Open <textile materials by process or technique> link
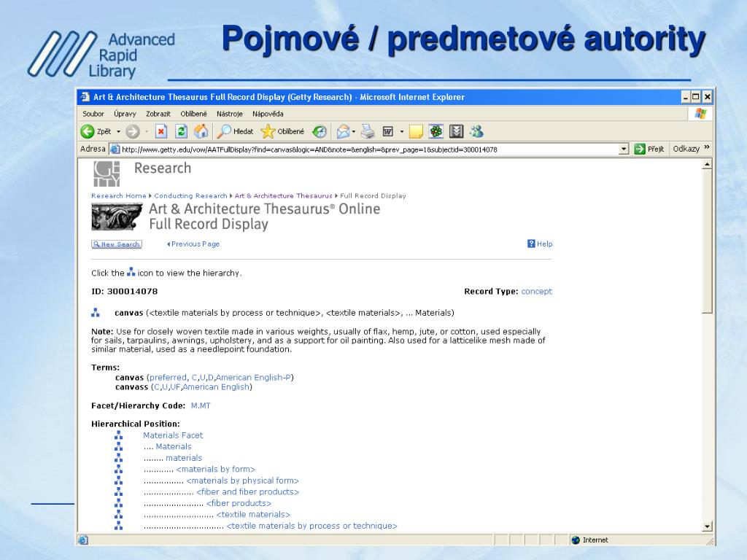Viewport: 747px width, 560px height. (x=311, y=526)
